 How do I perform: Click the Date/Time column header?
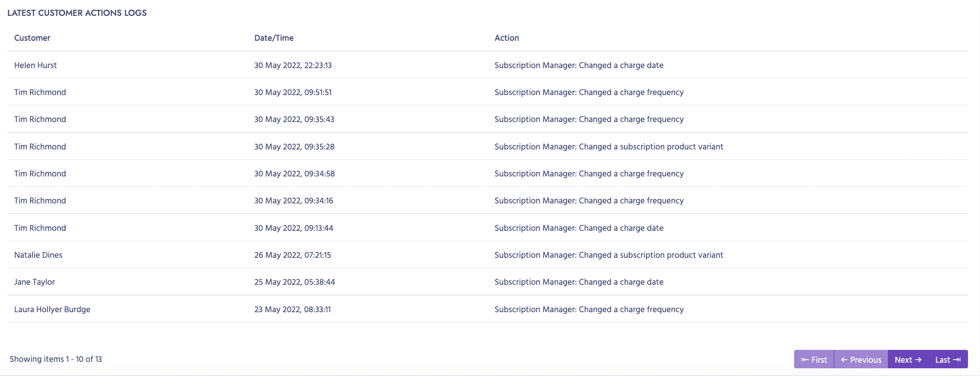coord(274,38)
